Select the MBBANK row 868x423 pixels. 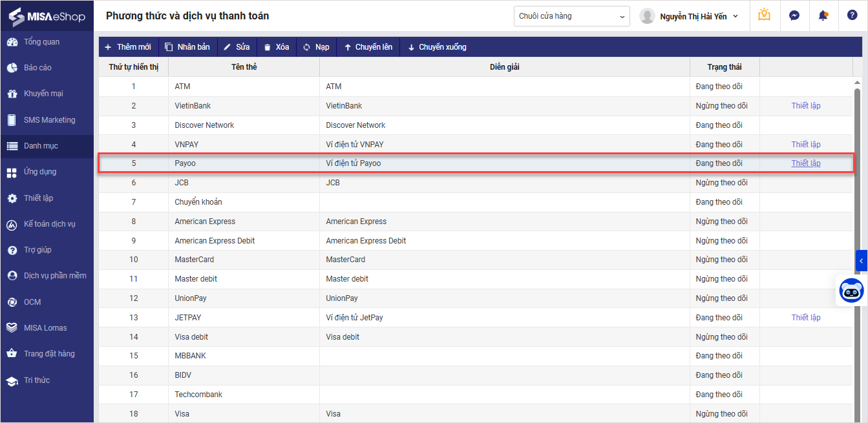click(x=476, y=356)
